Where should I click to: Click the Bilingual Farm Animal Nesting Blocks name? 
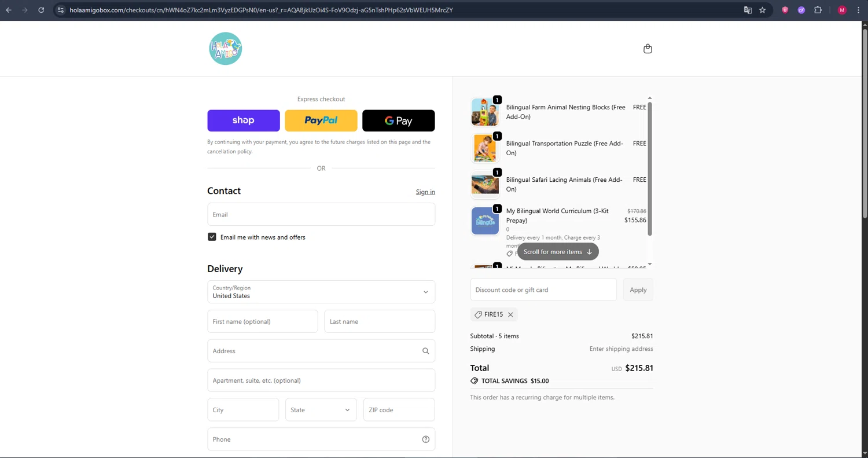tap(566, 112)
